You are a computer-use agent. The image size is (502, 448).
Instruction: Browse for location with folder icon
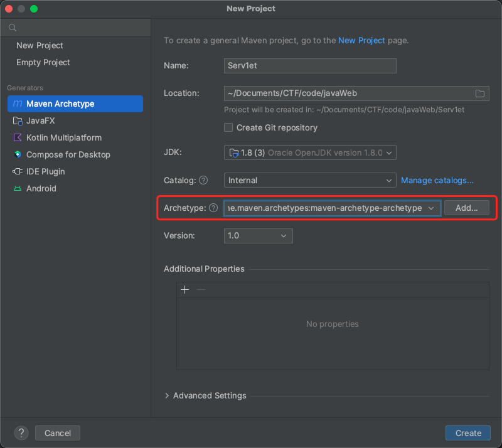480,93
